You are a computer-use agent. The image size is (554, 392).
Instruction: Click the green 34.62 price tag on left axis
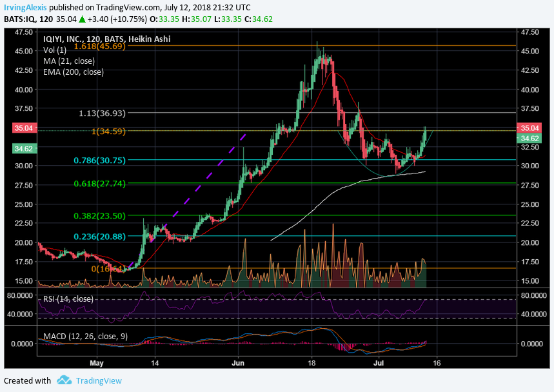(x=25, y=149)
